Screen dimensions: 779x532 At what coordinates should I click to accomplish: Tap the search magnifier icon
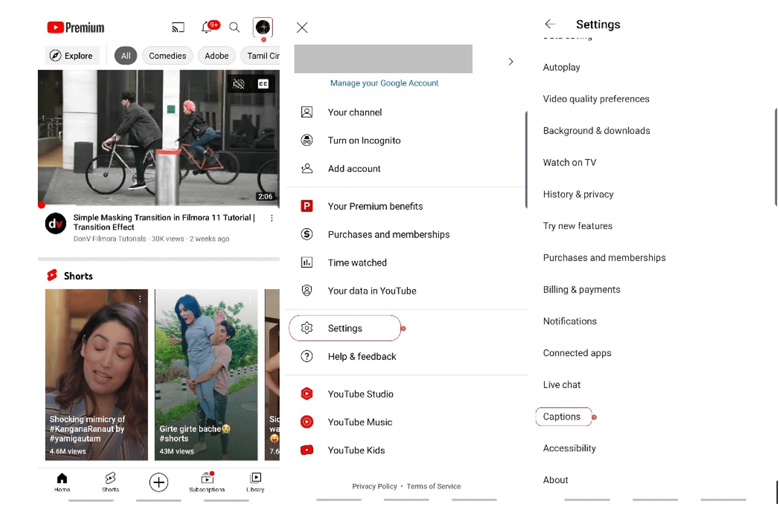point(234,27)
